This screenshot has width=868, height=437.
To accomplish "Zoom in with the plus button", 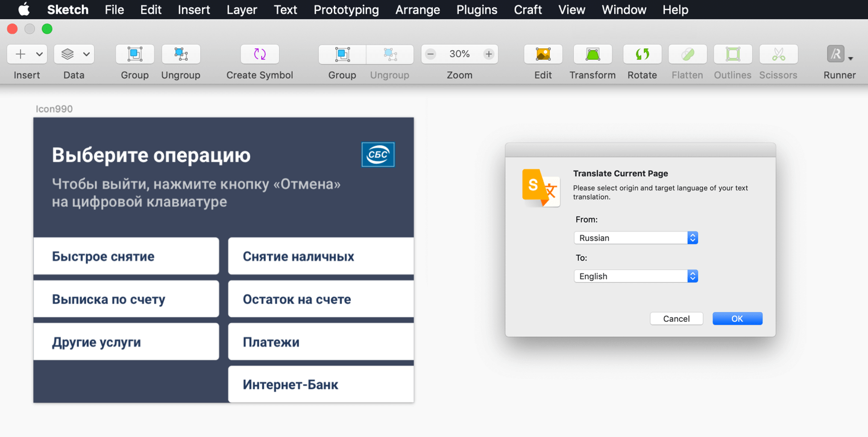I will (x=488, y=54).
